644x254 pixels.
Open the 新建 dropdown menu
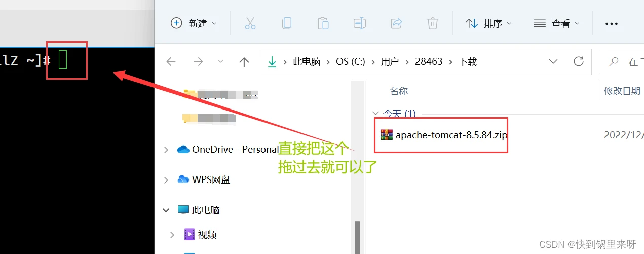pyautogui.click(x=194, y=23)
